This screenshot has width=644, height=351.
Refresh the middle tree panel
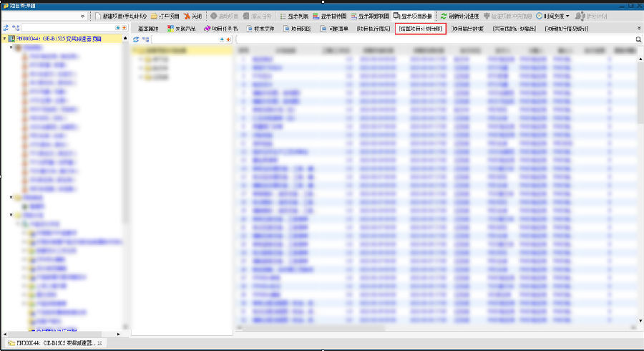[x=136, y=39]
